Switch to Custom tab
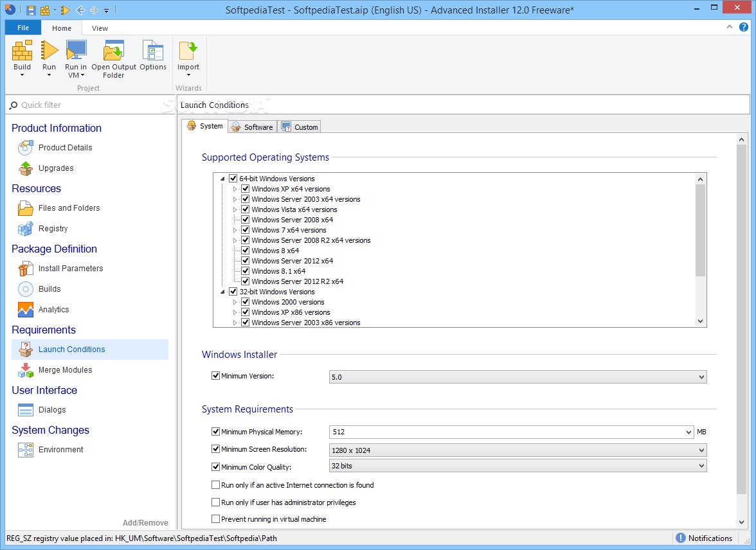The image size is (756, 550). coord(300,127)
